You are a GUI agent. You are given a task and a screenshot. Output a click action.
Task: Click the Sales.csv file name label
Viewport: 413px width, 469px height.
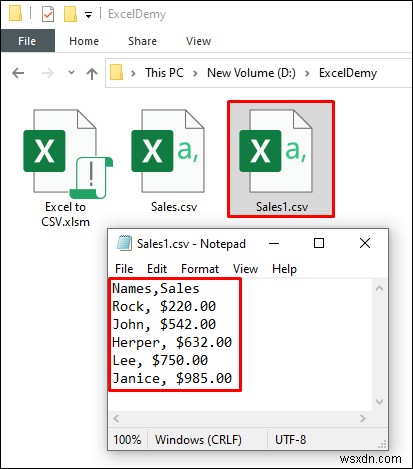(174, 207)
